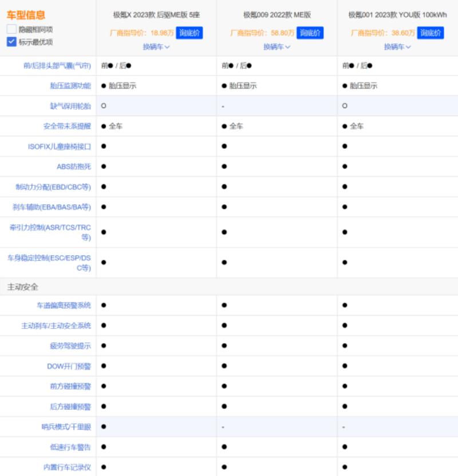Click 厂商指导价: 58.80万 price text
This screenshot has width=458, height=476.
pos(262,33)
